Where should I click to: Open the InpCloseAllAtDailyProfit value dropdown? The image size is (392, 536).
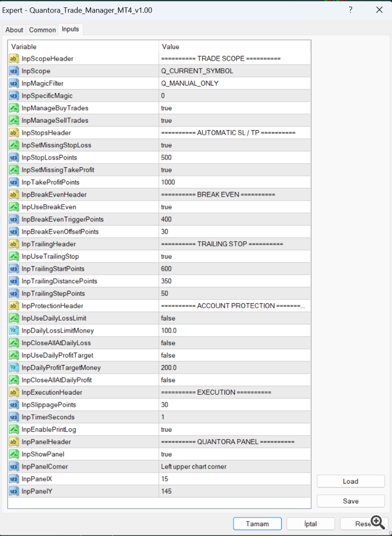coord(235,380)
